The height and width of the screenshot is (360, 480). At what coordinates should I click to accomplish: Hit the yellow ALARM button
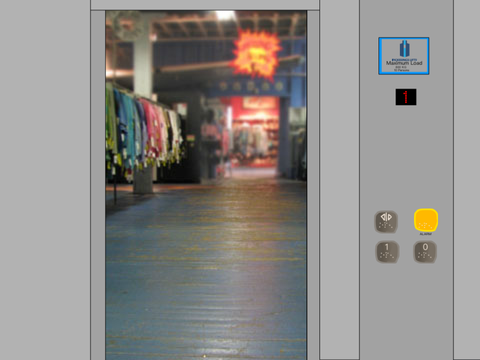(426, 220)
